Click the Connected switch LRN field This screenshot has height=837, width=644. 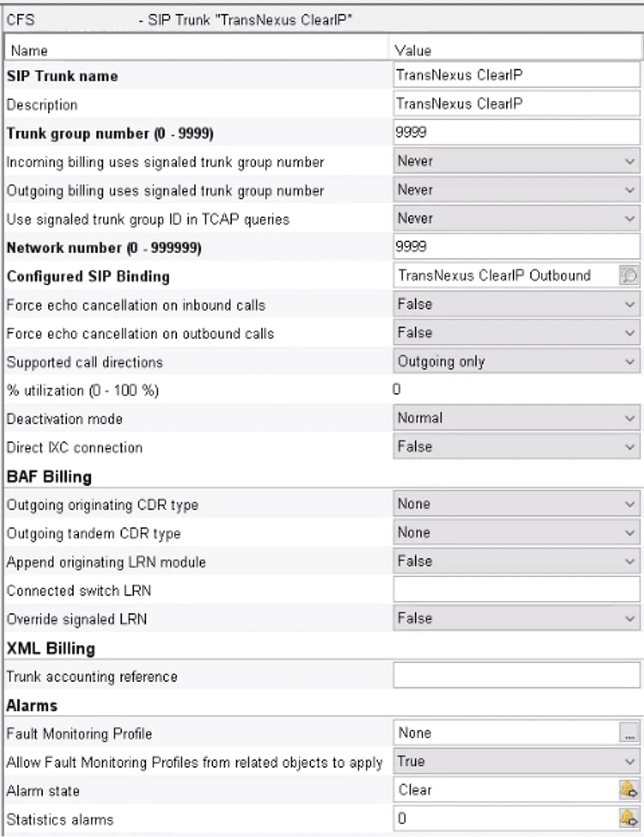(516, 590)
